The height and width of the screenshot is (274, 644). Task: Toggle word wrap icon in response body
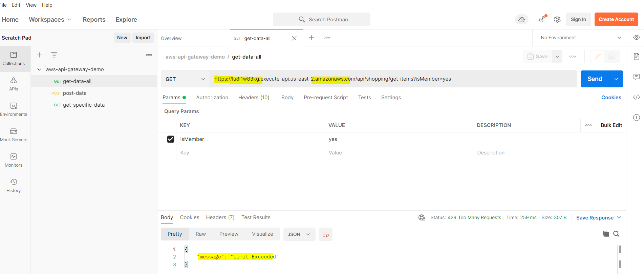point(326,234)
